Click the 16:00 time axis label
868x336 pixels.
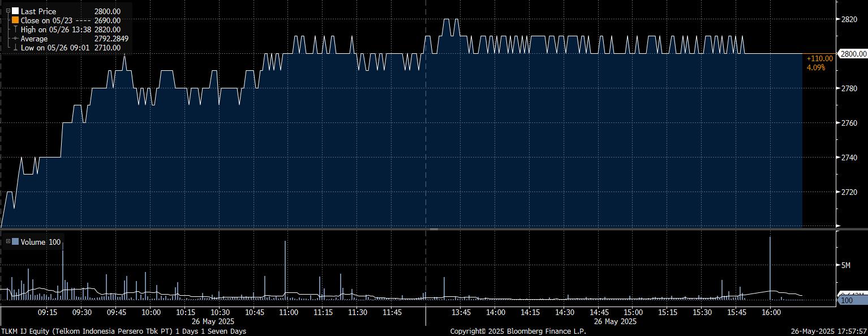(x=771, y=312)
